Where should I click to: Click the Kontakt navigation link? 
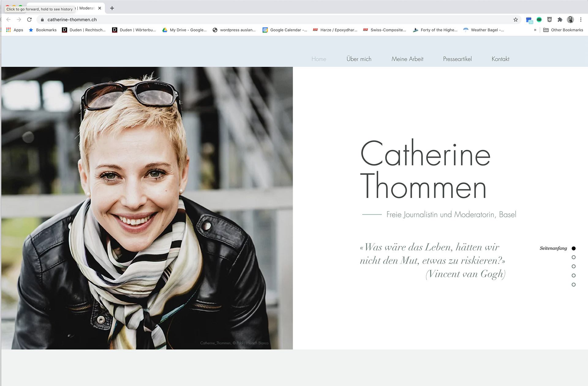point(500,59)
